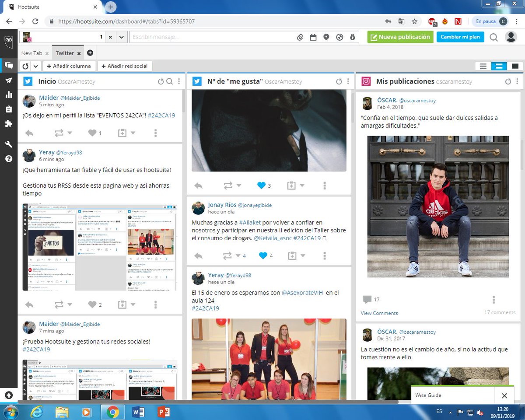
Task: Like Yeray's hootsuite herramienta tweet
Action: click(92, 304)
